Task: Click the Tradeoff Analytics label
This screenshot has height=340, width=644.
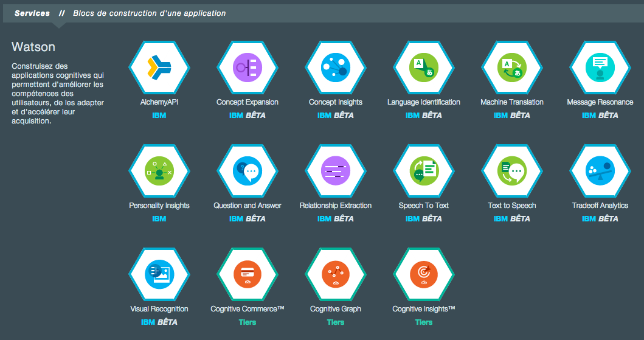Action: (600, 206)
